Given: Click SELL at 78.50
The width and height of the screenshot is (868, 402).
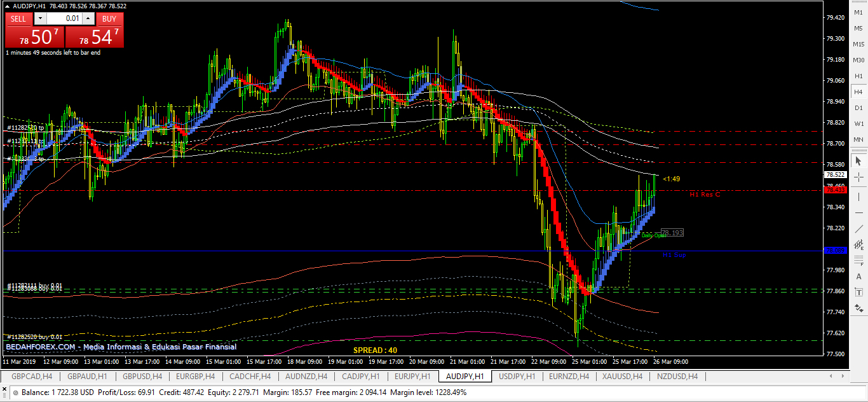Looking at the screenshot, I should (x=35, y=36).
